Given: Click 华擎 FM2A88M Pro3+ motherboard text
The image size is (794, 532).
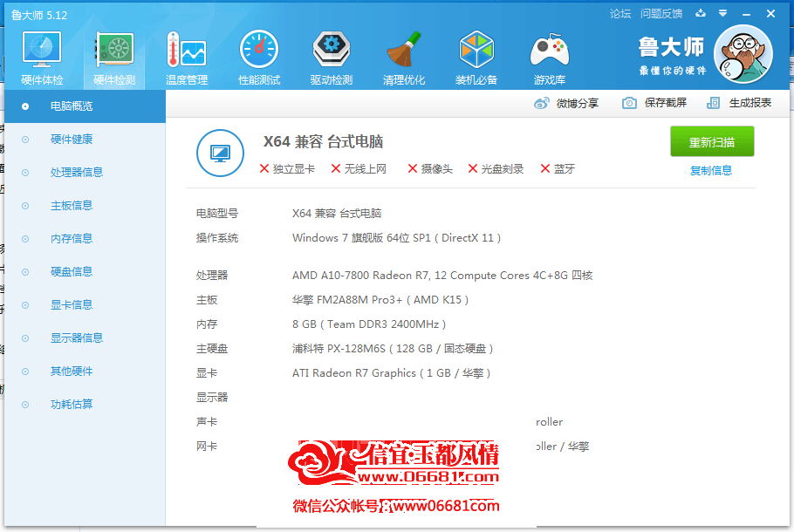Looking at the screenshot, I should coord(380,300).
